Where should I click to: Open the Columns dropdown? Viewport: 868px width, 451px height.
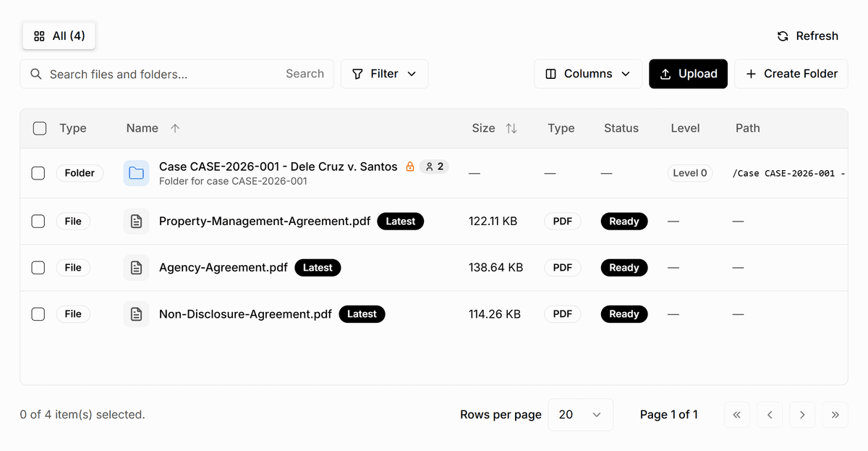click(587, 73)
